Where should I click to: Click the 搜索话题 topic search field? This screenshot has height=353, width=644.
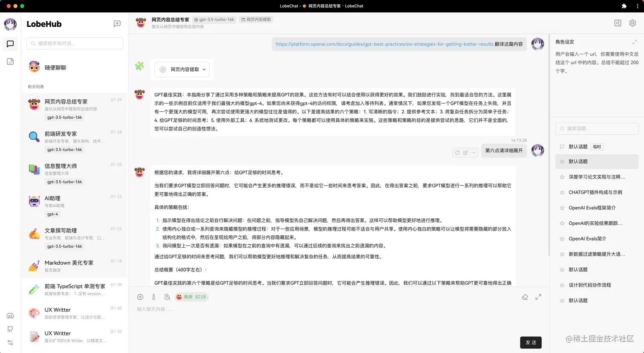pyautogui.click(x=597, y=128)
